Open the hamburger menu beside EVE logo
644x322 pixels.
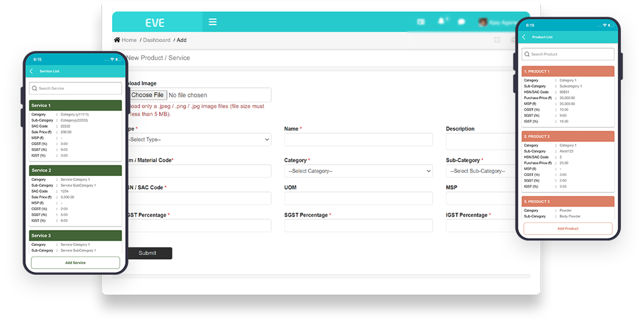[x=213, y=22]
